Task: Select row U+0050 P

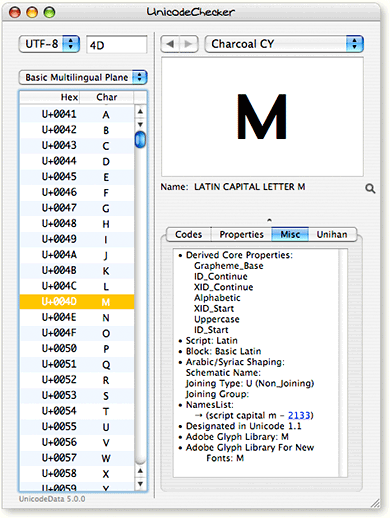Action: click(x=77, y=349)
